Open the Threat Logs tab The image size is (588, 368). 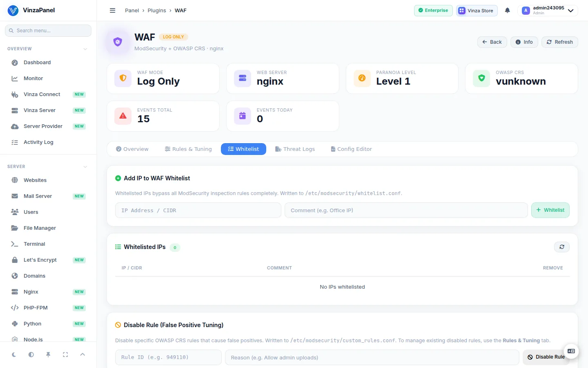[295, 149]
